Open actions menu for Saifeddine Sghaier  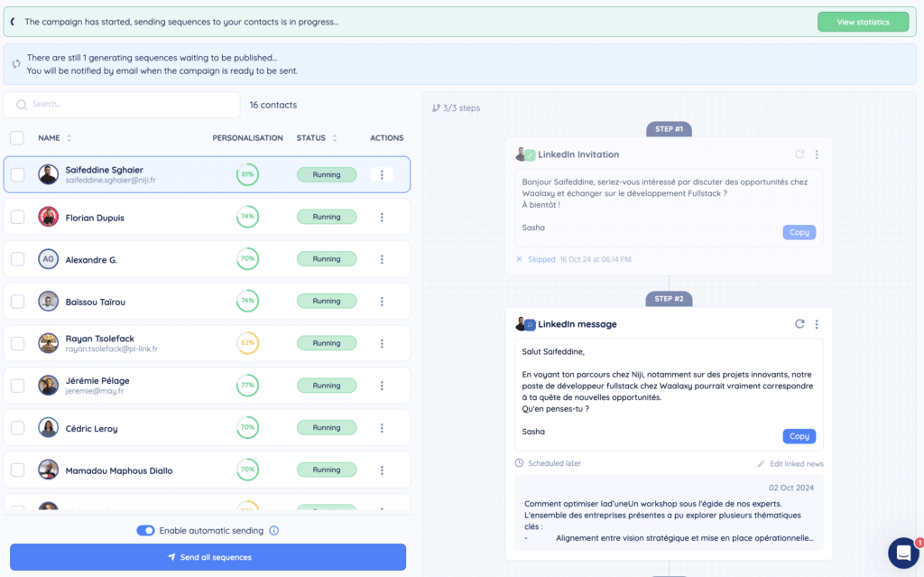[382, 174]
